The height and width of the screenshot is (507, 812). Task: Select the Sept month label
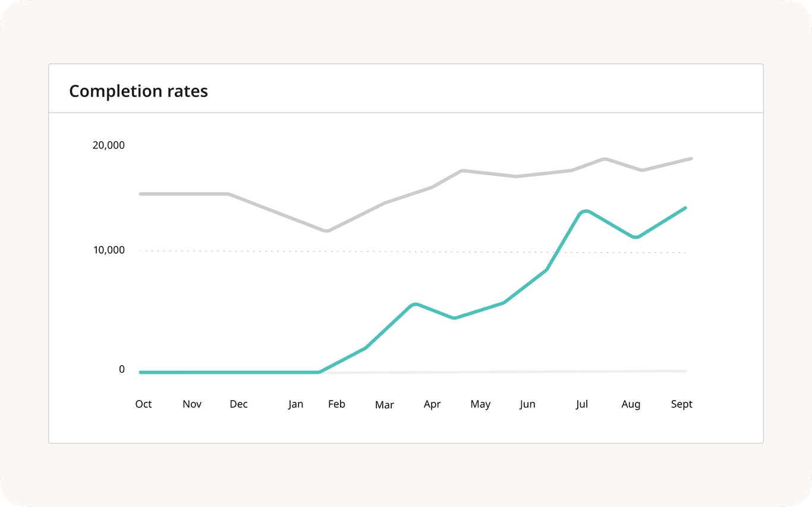click(682, 404)
